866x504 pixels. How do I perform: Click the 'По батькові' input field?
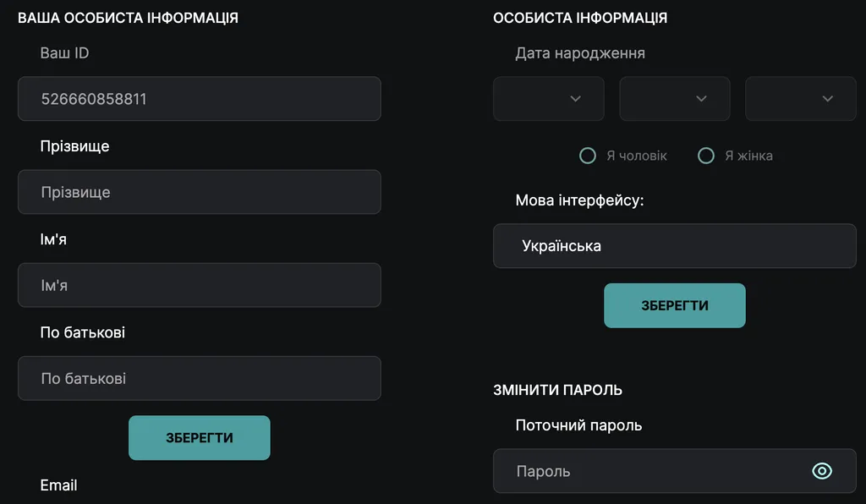point(199,378)
